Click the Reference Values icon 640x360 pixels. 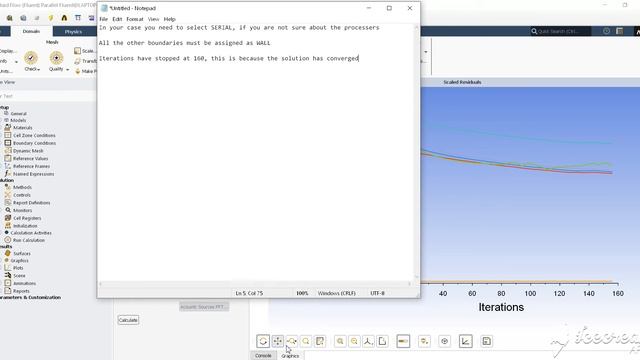[7, 158]
